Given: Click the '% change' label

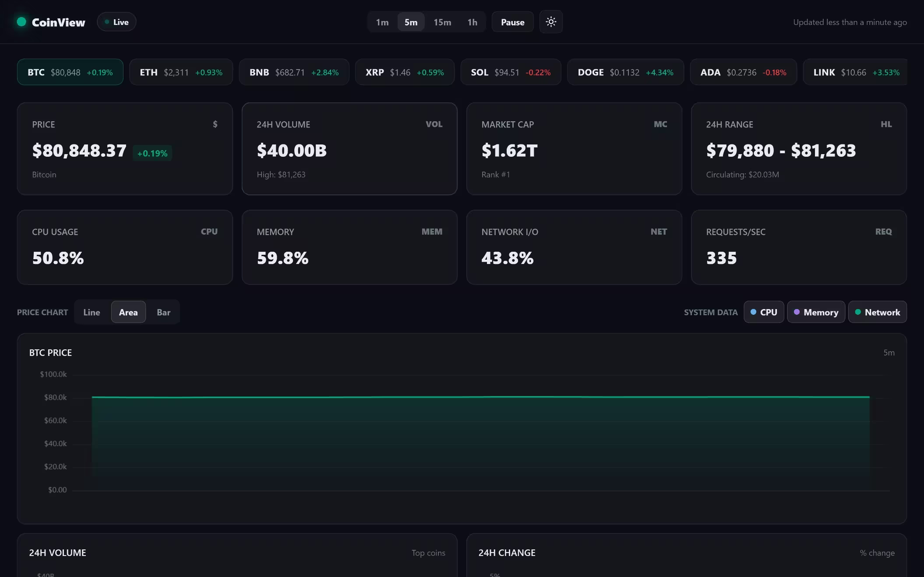Looking at the screenshot, I should 877,553.
